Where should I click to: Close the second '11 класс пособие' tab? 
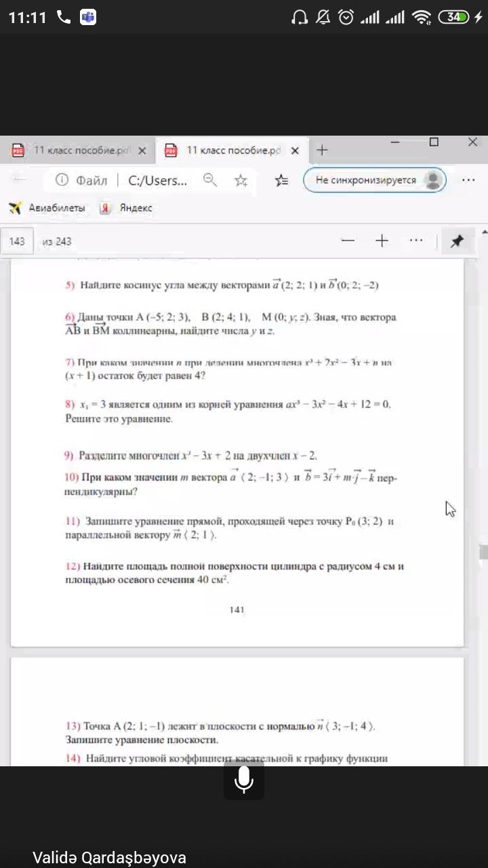(x=295, y=151)
